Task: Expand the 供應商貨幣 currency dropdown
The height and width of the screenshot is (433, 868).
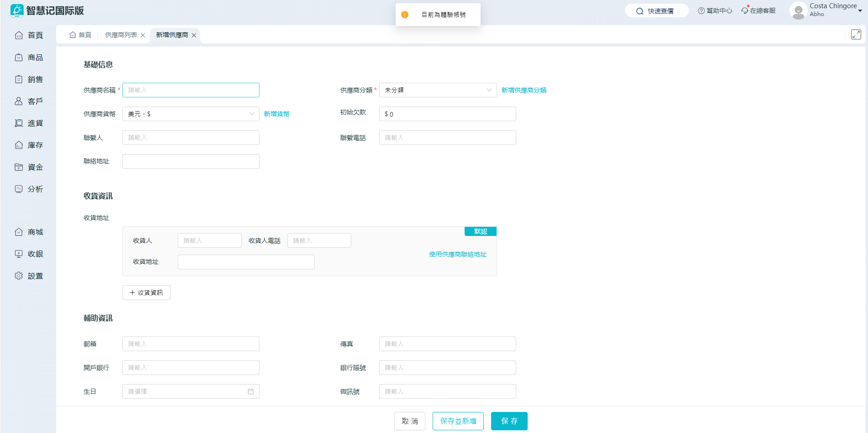Action: [x=251, y=114]
